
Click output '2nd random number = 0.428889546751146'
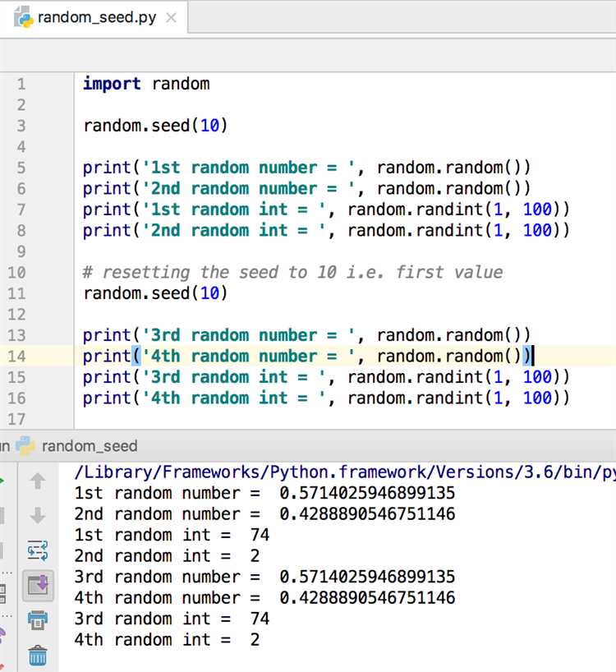264,514
